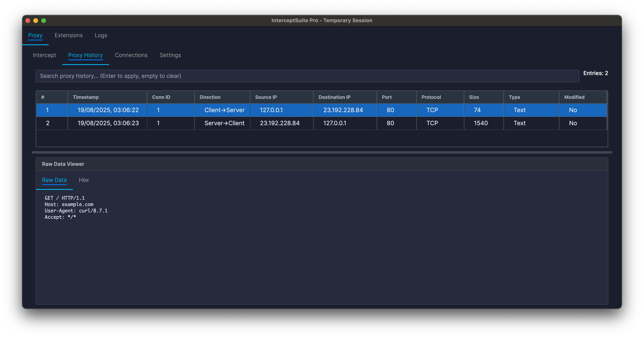
Task: Switch to the Extensions tab
Action: (x=69, y=35)
